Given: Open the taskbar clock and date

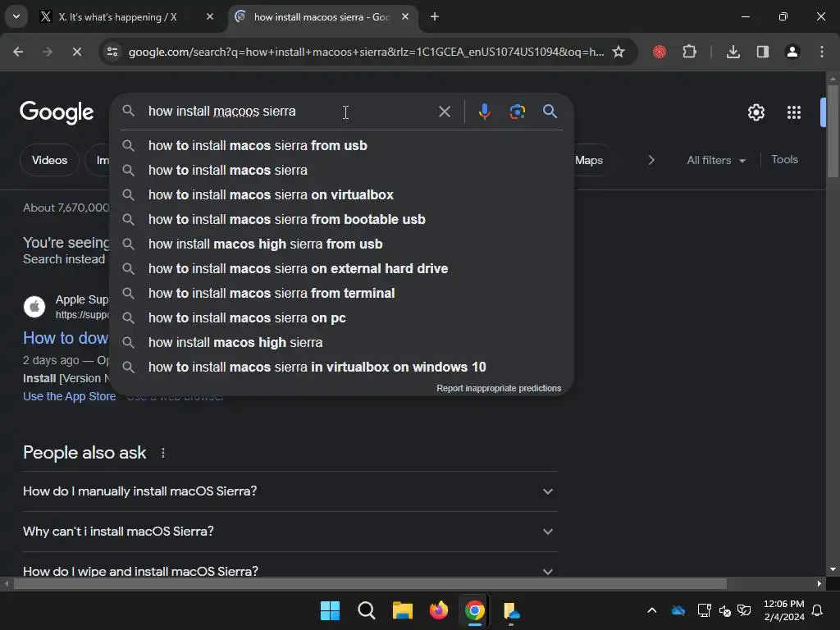Looking at the screenshot, I should [x=783, y=610].
